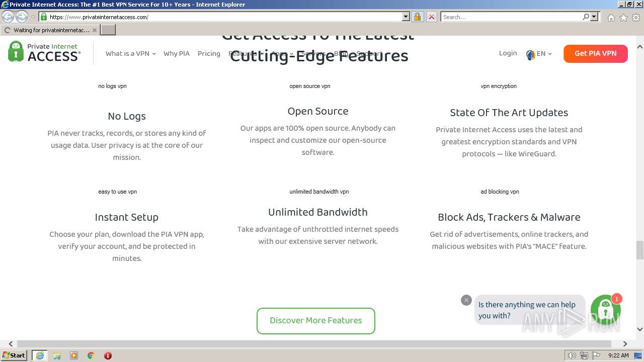Stop page loading with the red X
Screen dimensions: 644x362
pyautogui.click(x=432, y=17)
